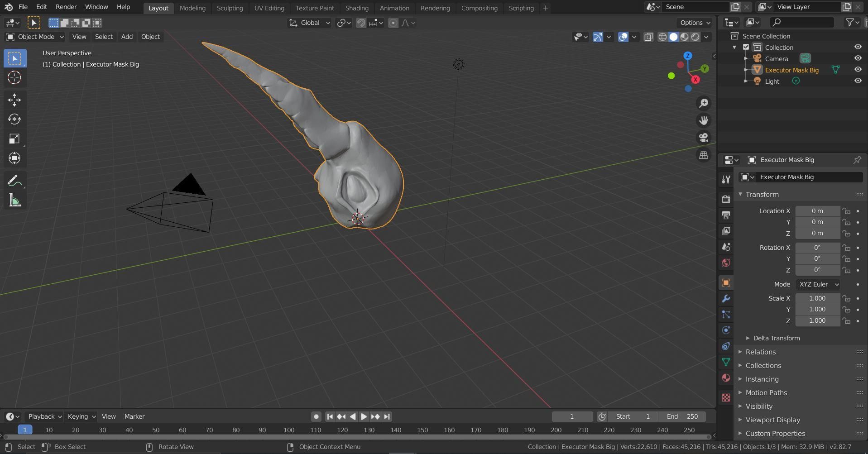This screenshot has height=454, width=868.
Task: Toggle proportional editing button
Action: pos(393,23)
